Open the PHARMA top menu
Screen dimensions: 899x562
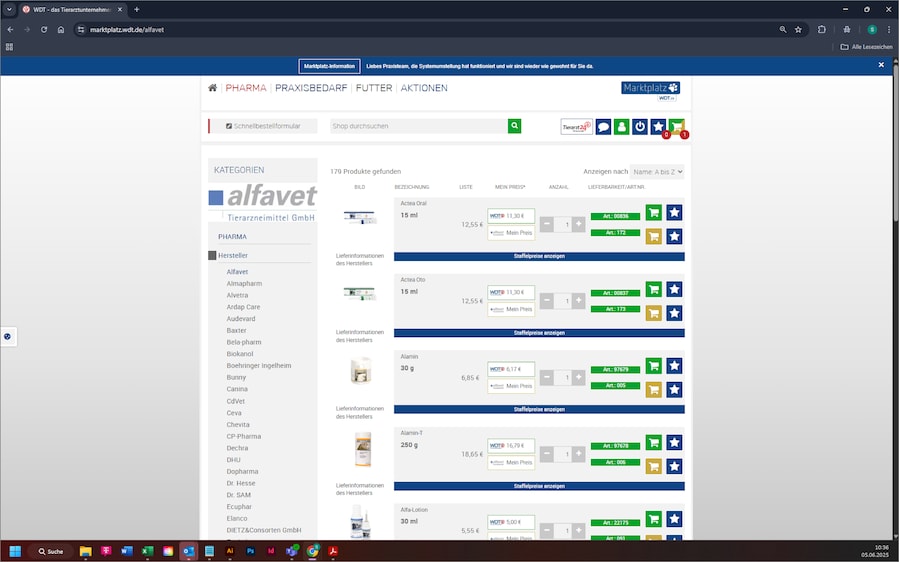[246, 88]
